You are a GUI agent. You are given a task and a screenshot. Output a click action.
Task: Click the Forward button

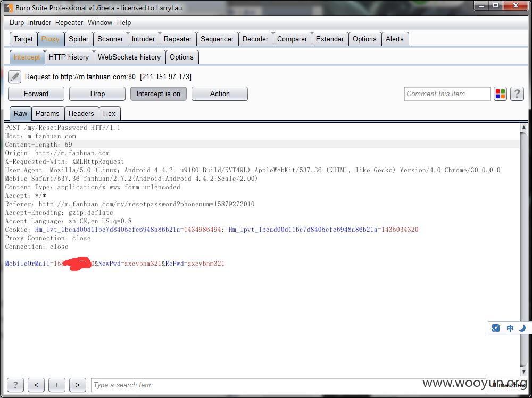point(36,94)
